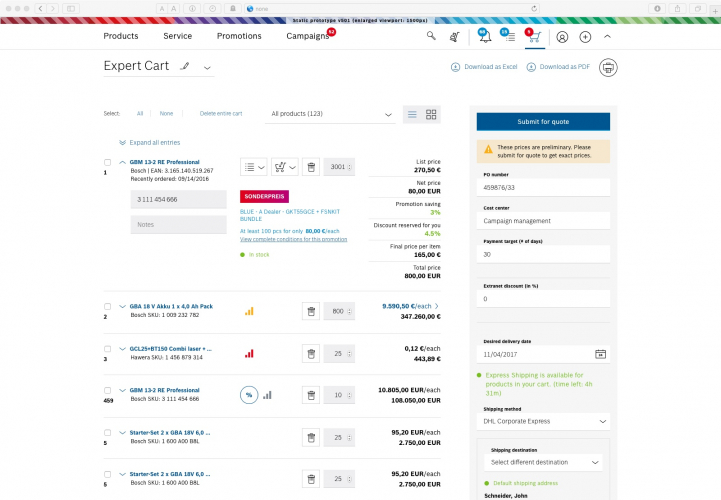The image size is (721, 500).
Task: Click Select All link
Action: point(140,114)
